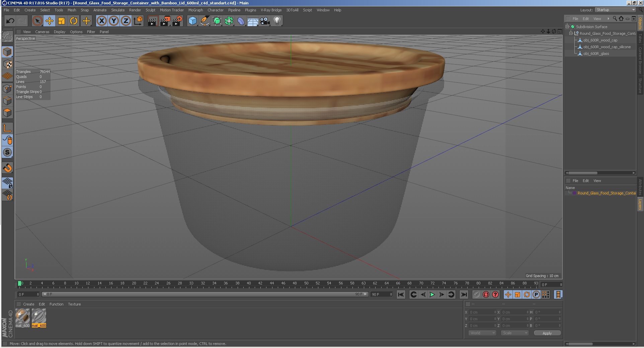
Task: Open the MoGraph menu
Action: pyautogui.click(x=195, y=10)
